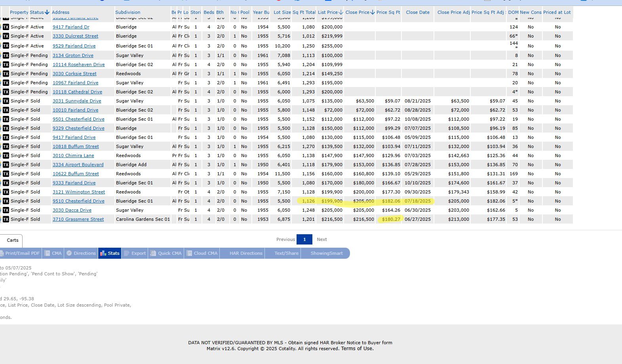Image resolution: width=622 pixels, height=364 pixels.
Task: Click TX icon beside 9417 Fairland Dr
Action: pos(6,27)
